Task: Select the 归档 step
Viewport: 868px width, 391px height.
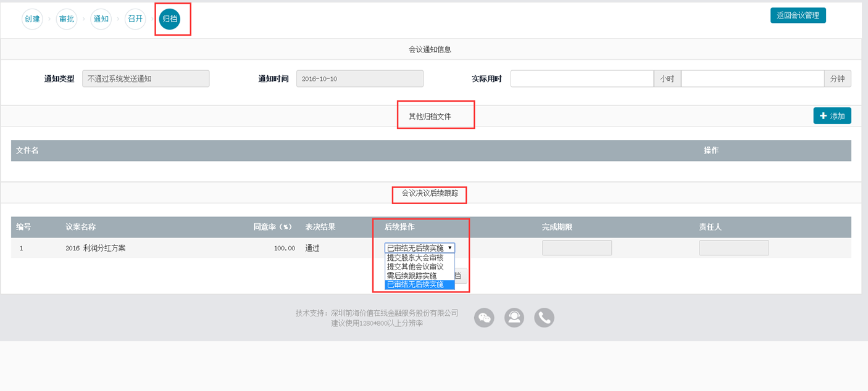Action: 170,19
